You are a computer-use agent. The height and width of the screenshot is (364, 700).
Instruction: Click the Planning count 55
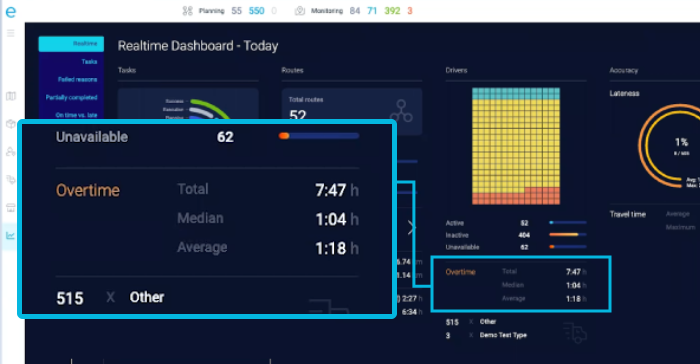click(237, 11)
